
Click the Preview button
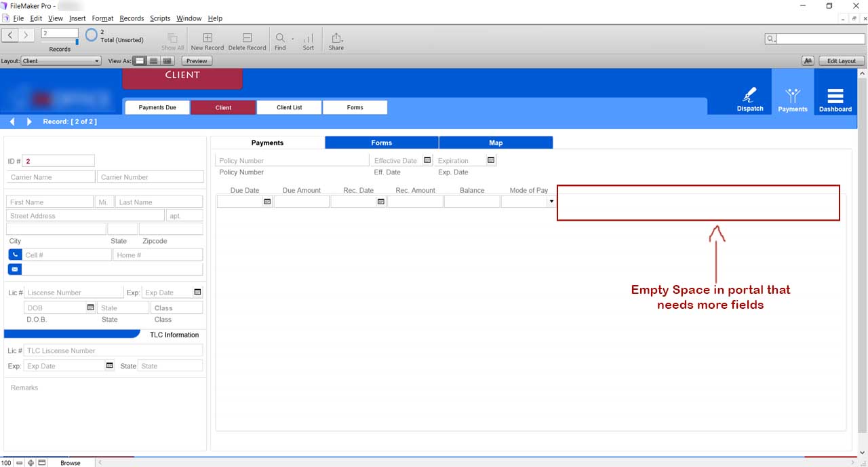(197, 61)
